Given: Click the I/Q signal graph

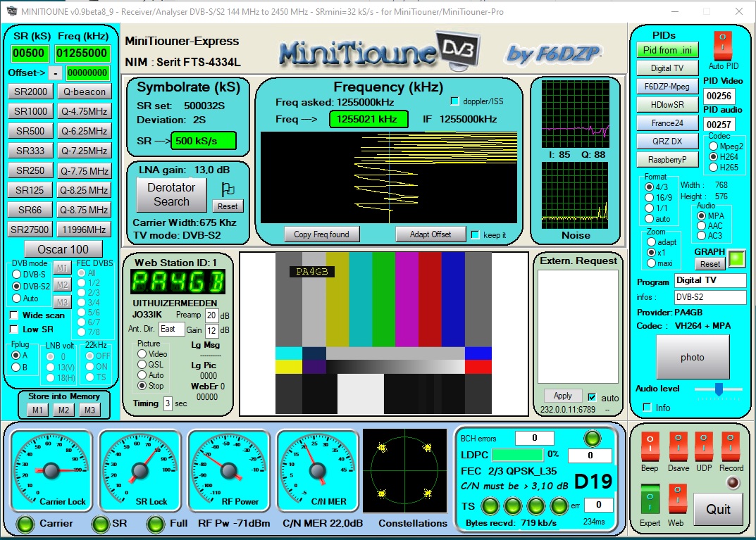Looking at the screenshot, I should [x=575, y=114].
